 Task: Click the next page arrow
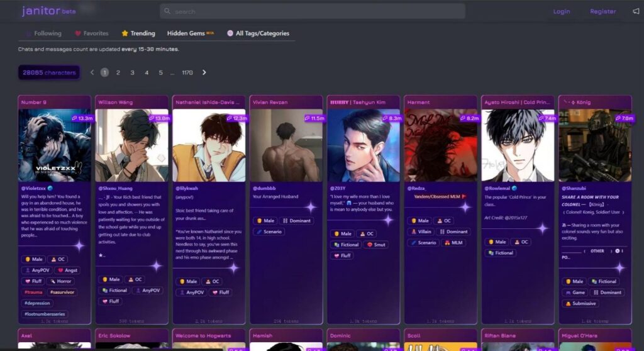pyautogui.click(x=204, y=72)
